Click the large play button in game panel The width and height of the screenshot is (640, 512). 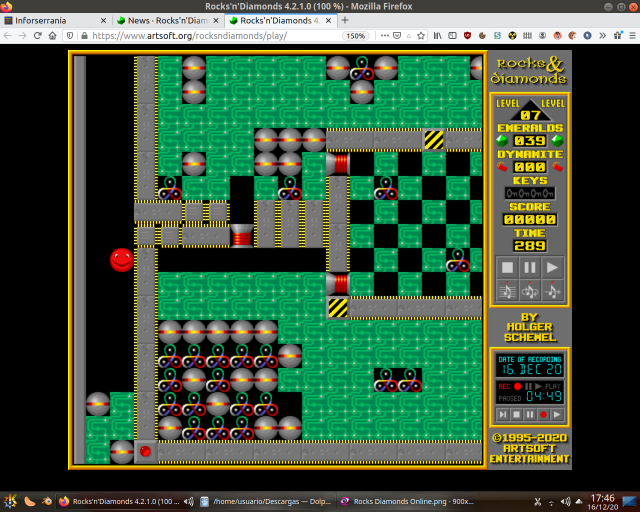point(552,267)
